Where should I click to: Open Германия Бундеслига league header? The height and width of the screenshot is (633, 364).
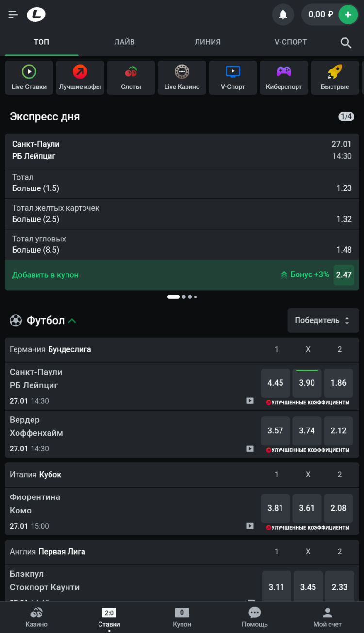point(50,349)
